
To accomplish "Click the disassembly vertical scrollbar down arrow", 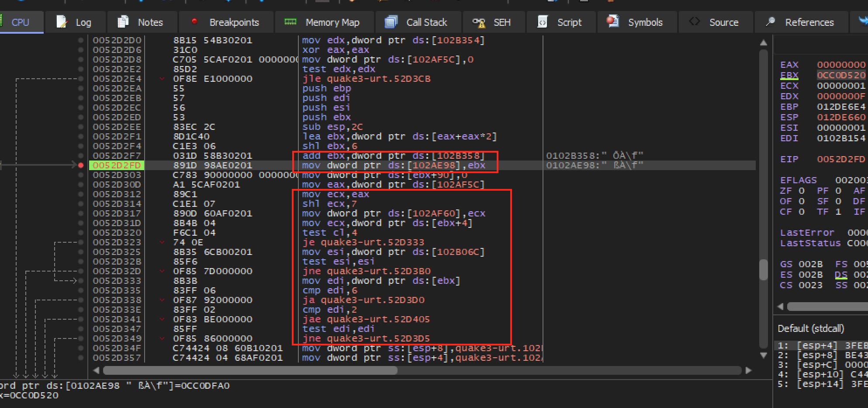I will tap(764, 355).
